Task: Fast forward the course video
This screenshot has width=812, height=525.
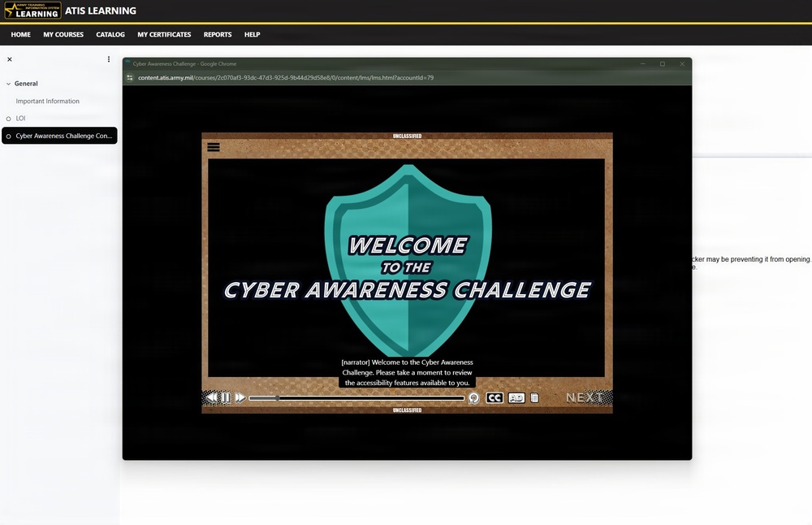Action: 240,397
